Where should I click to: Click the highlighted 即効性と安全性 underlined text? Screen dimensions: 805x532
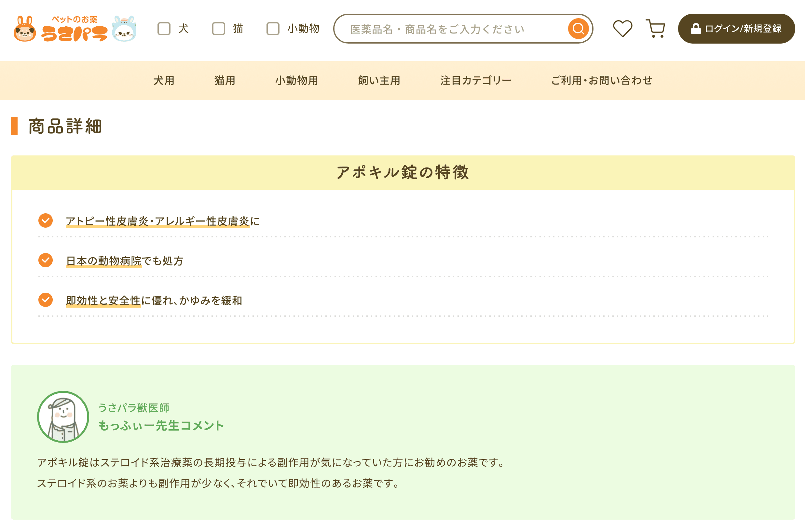[x=103, y=300]
